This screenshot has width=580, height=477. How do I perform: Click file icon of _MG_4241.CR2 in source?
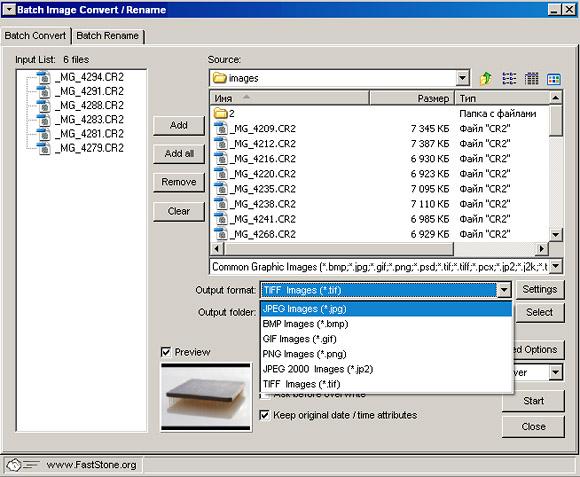[x=221, y=219]
